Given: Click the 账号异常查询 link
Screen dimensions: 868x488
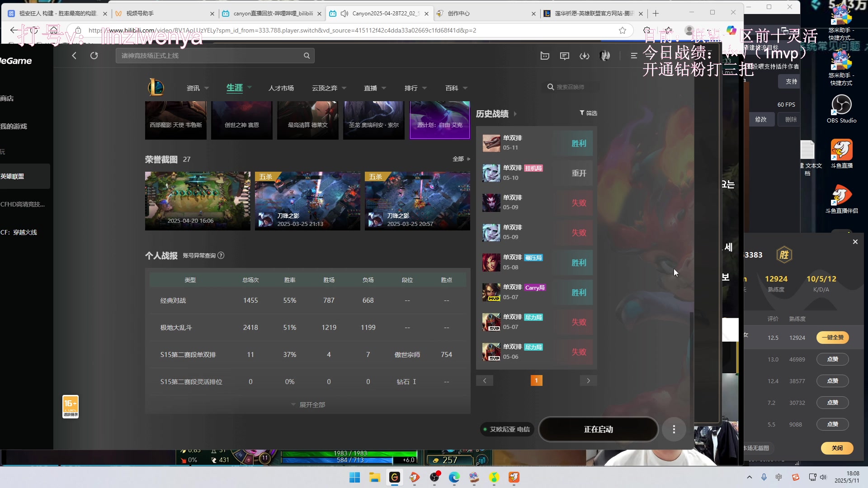Looking at the screenshot, I should [x=199, y=255].
